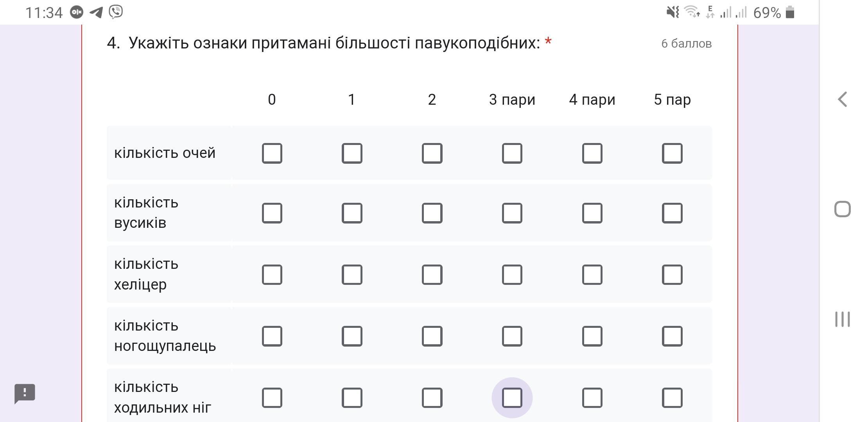Check '1' for кількість хеліцер row

click(x=352, y=275)
